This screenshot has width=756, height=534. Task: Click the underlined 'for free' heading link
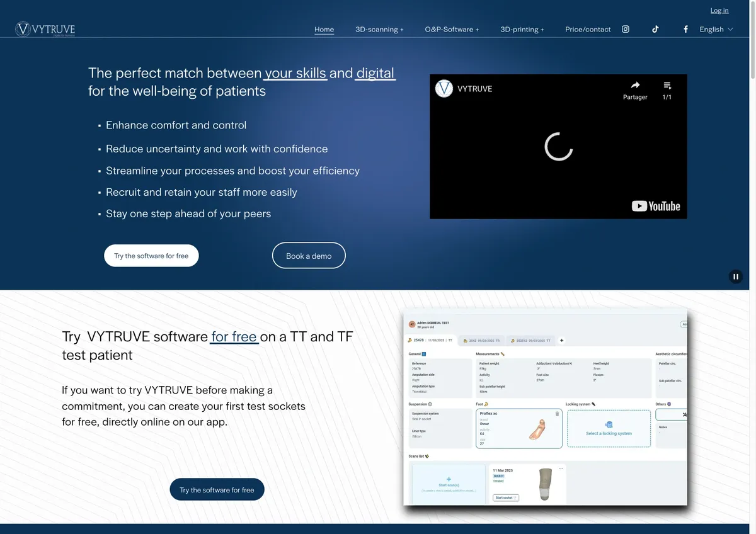click(x=234, y=336)
